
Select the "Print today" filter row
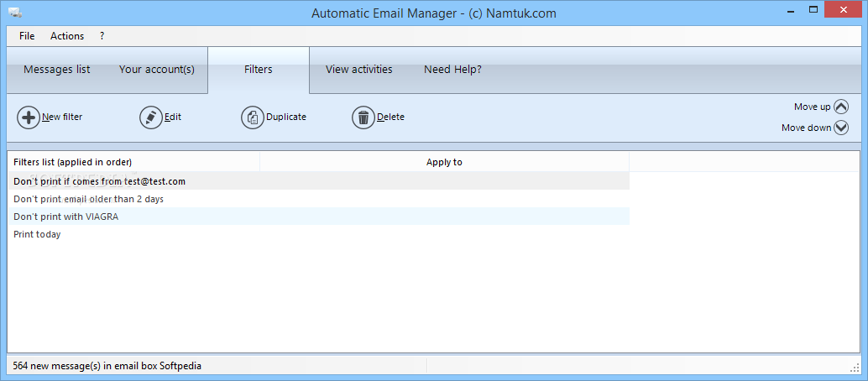[x=319, y=234]
